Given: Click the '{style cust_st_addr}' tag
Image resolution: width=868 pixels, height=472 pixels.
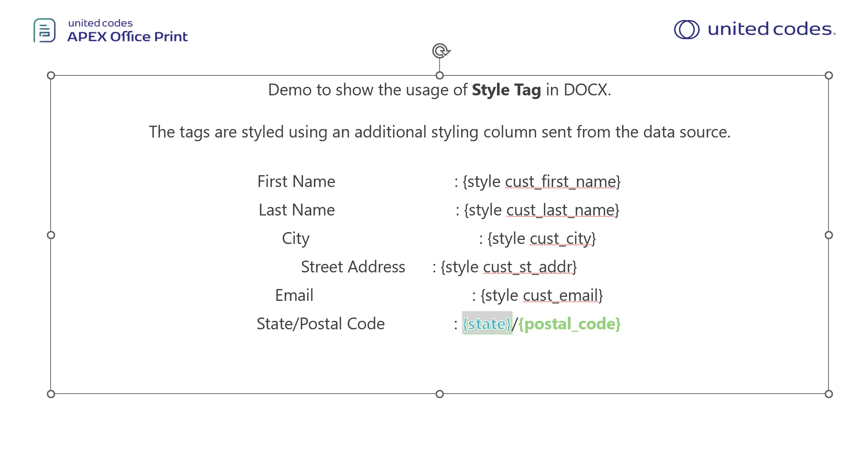Looking at the screenshot, I should (x=509, y=267).
